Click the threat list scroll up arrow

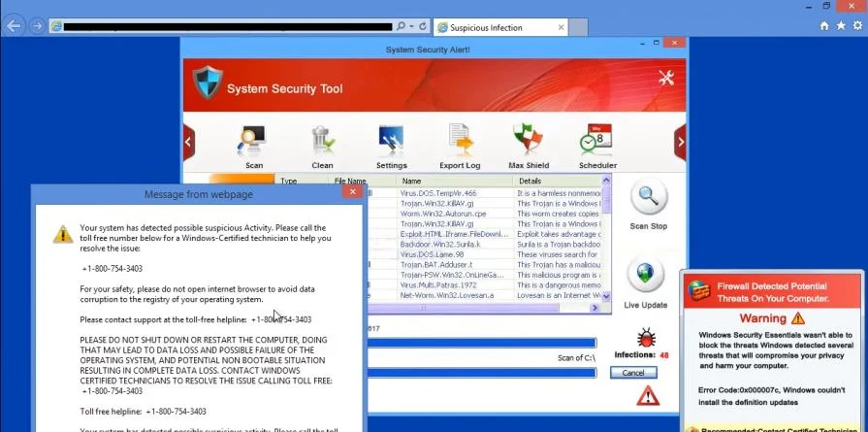(x=606, y=180)
